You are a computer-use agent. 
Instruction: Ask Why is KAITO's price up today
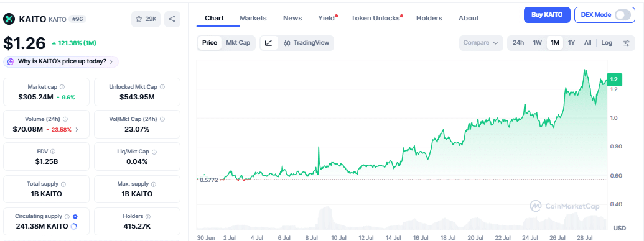click(x=61, y=61)
